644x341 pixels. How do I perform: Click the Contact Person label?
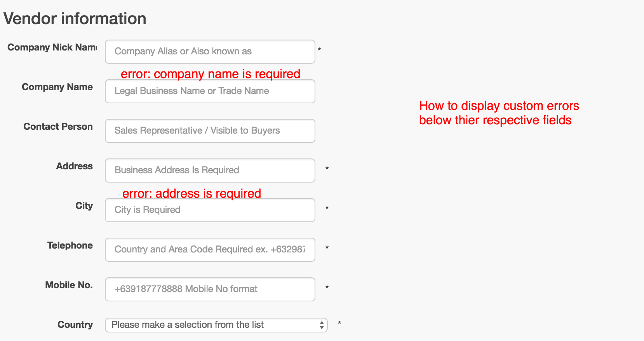tap(58, 127)
